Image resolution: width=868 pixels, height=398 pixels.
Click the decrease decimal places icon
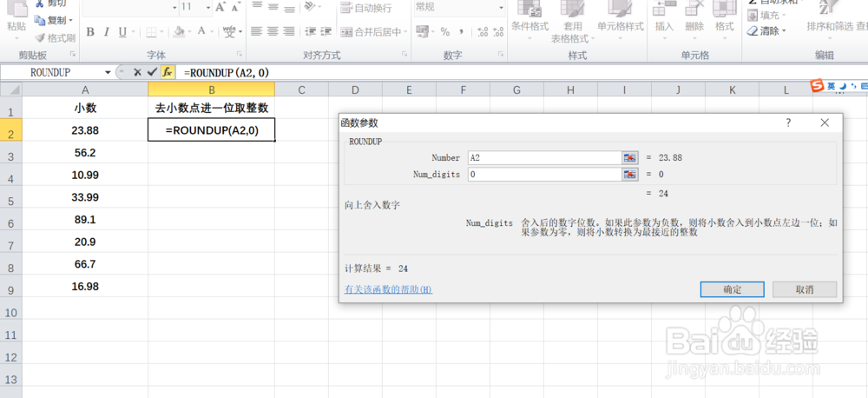497,32
